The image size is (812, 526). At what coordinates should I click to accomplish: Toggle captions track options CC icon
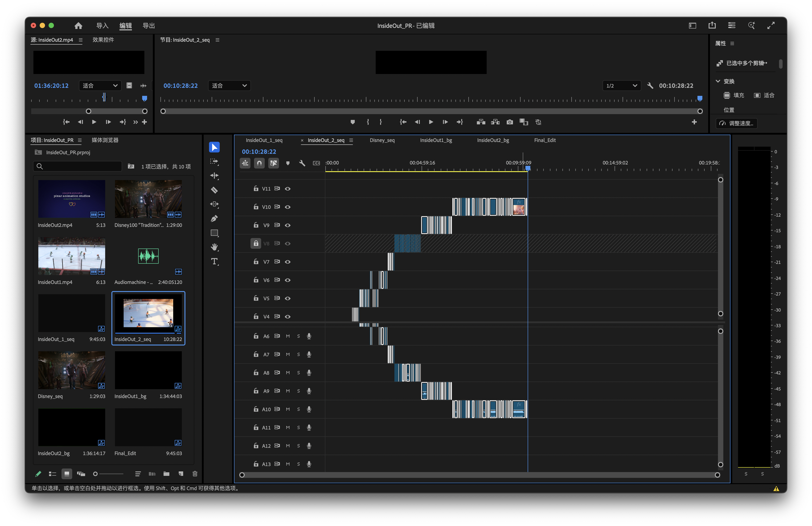[316, 163]
